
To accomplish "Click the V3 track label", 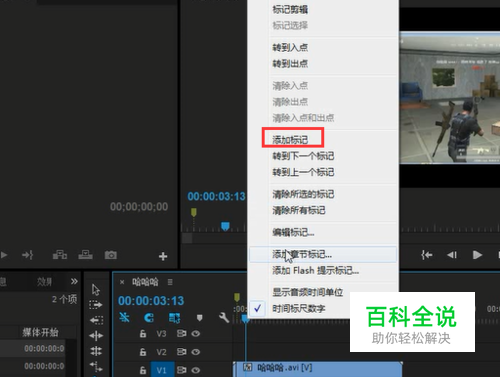I will click(x=162, y=334).
